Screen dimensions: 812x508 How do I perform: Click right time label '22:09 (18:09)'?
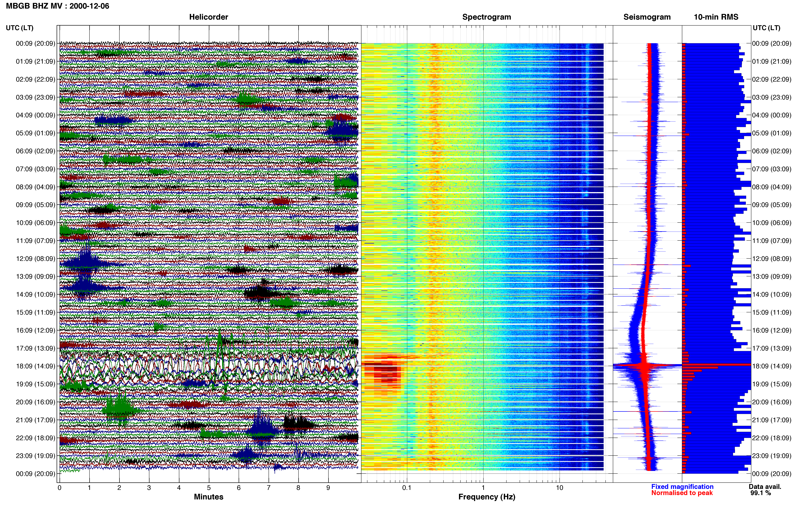[x=771, y=438]
